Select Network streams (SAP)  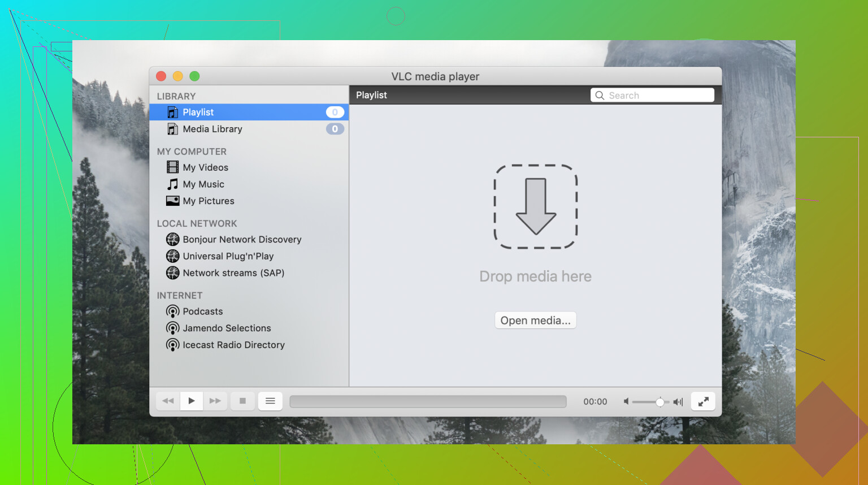249,273
